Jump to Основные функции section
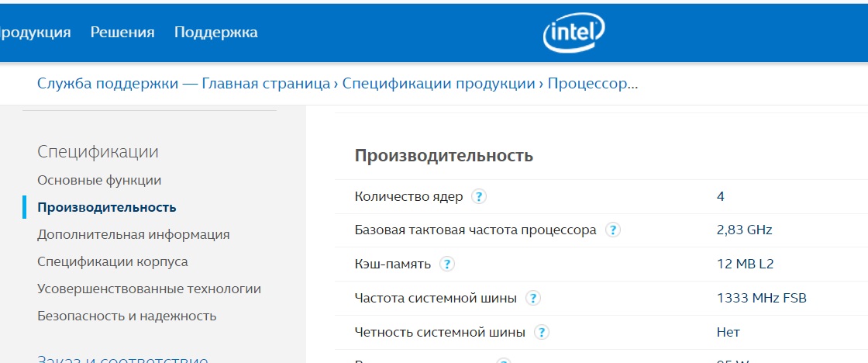Image resolution: width=868 pixels, height=363 pixels. 99,180
